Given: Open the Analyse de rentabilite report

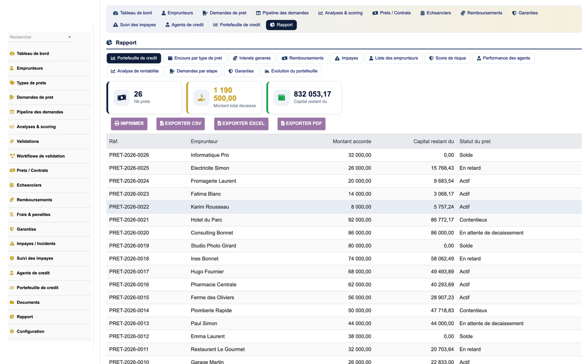Looking at the screenshot, I should (135, 71).
